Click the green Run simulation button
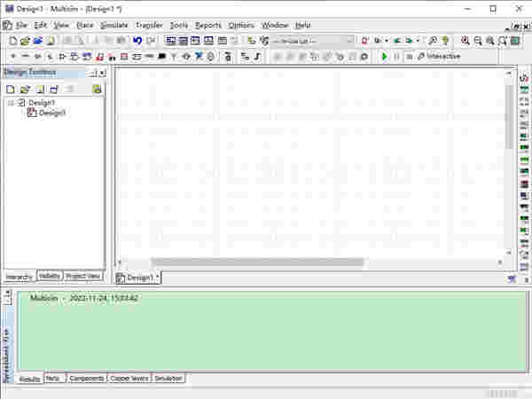Image resolution: width=532 pixels, height=399 pixels. coord(384,56)
